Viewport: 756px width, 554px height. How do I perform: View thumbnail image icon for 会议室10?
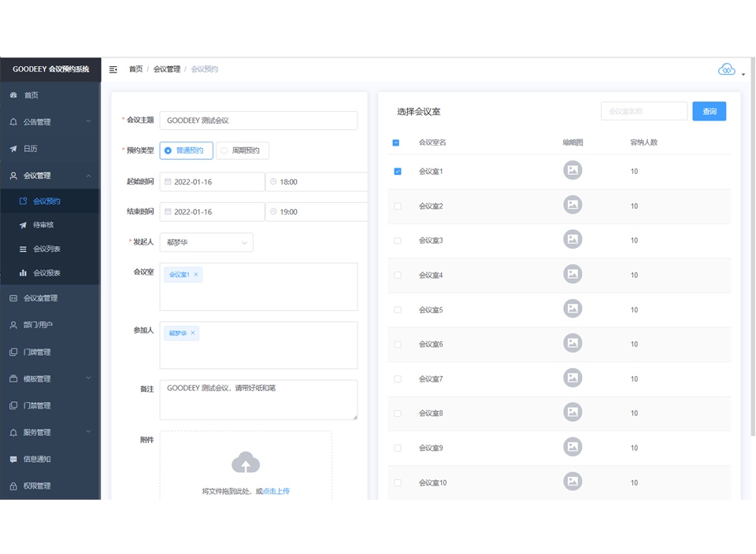coord(573,482)
